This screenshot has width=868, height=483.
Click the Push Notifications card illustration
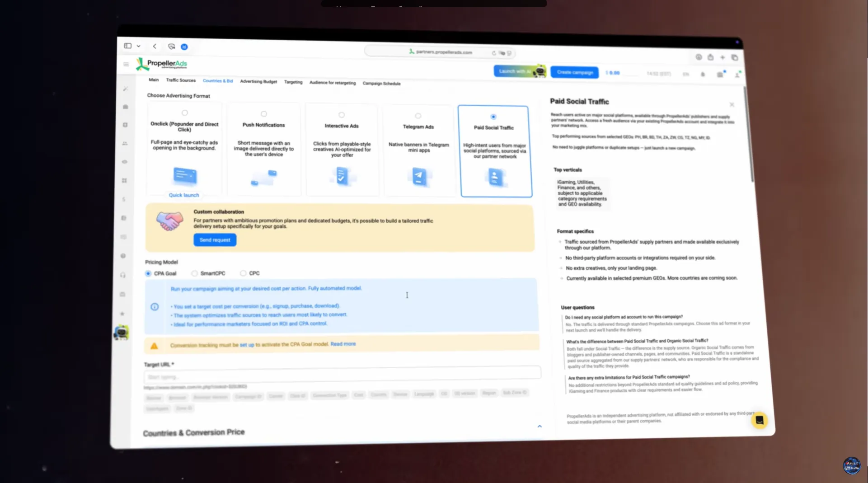point(264,177)
